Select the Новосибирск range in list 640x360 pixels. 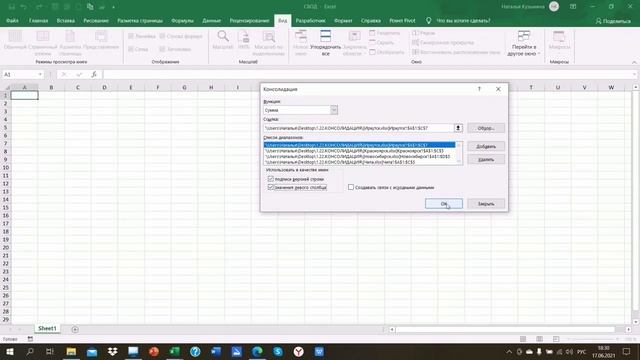359,156
